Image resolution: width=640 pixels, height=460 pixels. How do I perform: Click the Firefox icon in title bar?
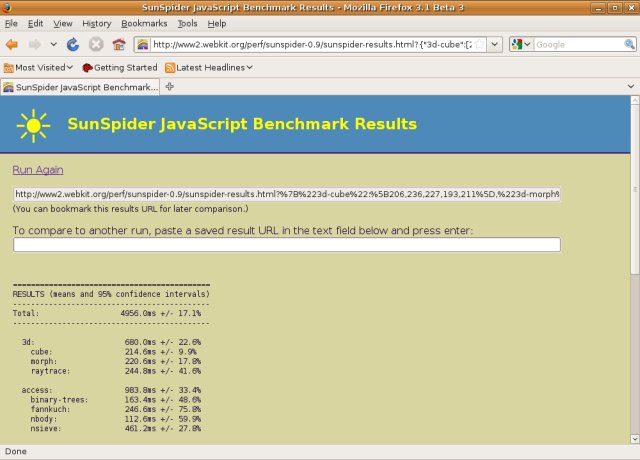[7, 7]
